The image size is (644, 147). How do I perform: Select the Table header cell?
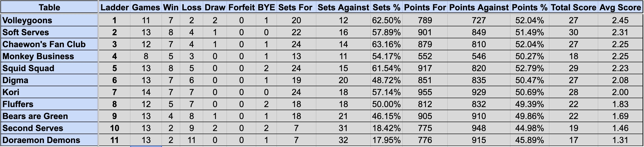coord(49,7)
